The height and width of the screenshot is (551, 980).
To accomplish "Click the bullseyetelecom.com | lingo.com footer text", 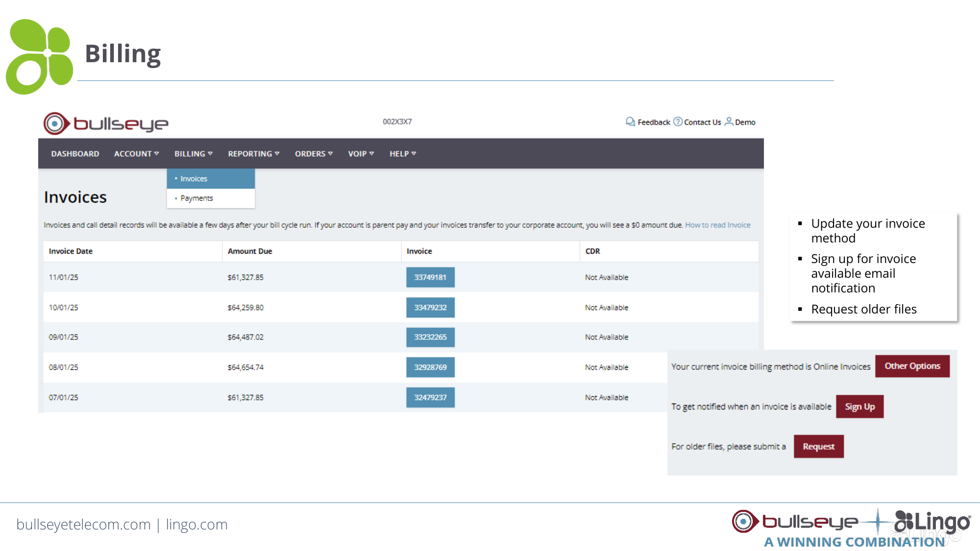I will (x=122, y=525).
